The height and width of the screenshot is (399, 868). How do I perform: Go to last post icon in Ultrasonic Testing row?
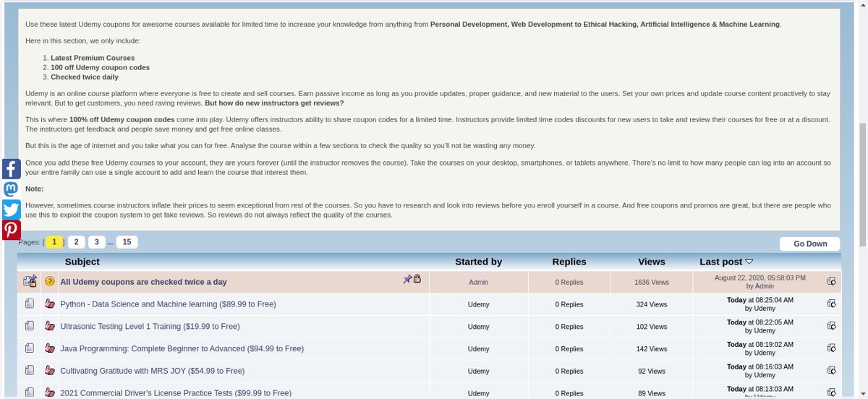pos(832,326)
